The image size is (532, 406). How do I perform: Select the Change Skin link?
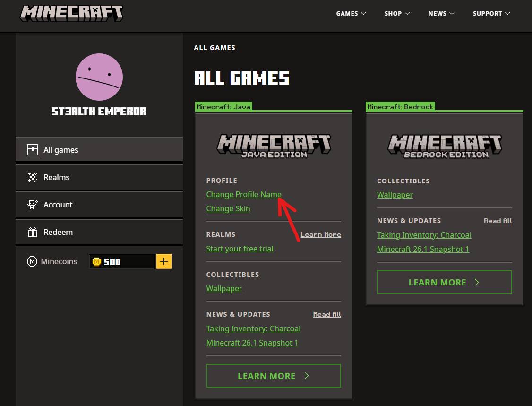[x=228, y=208]
